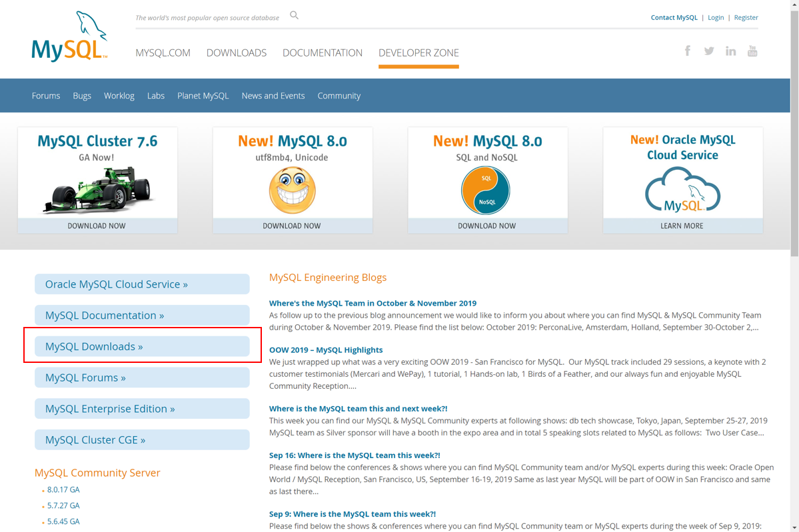799x532 pixels.
Task: Open Community in the blue bar
Action: (x=339, y=96)
